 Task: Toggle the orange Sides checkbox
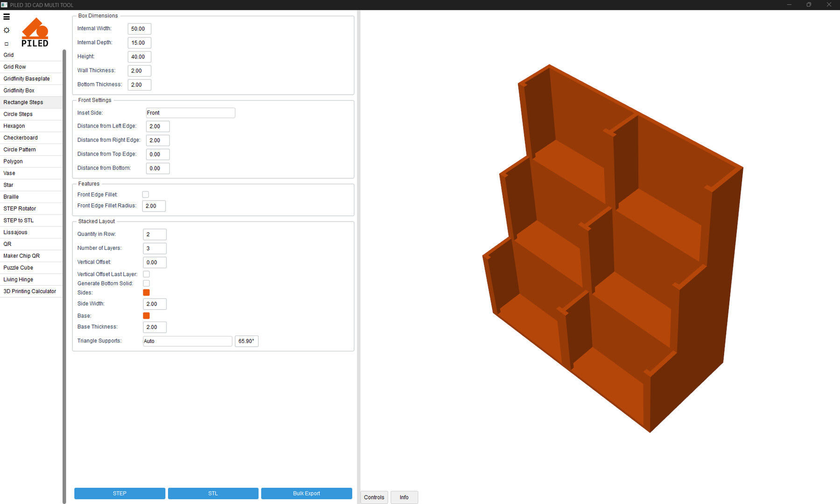click(x=147, y=293)
